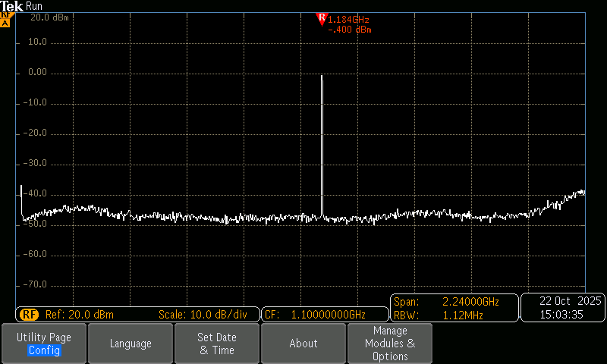Open Manage Modules & Options
This screenshot has width=607, height=364.
click(390, 344)
